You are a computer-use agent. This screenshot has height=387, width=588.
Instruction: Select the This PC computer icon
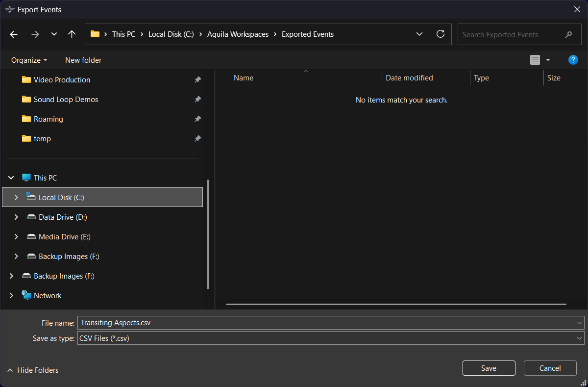(26, 178)
